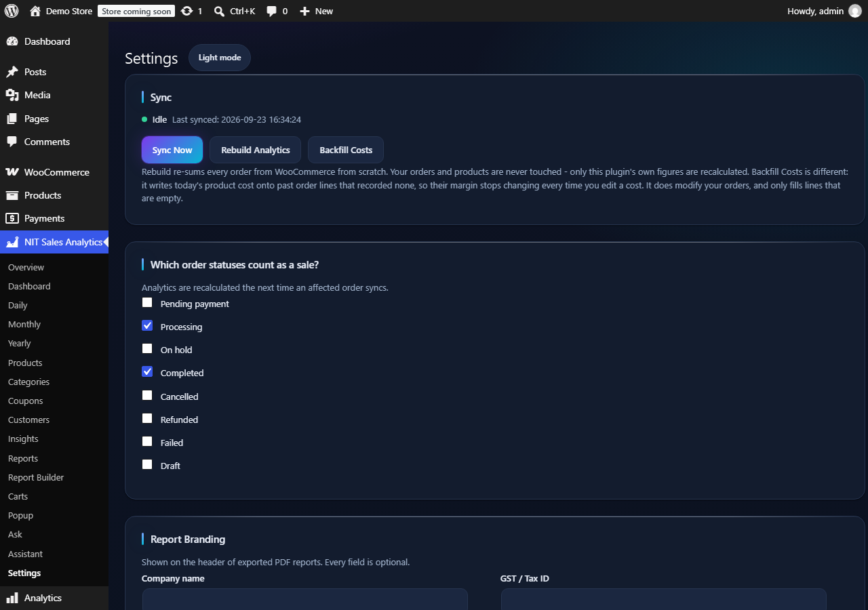The height and width of the screenshot is (610, 868).
Task: Click the Store coming soon badge
Action: click(x=136, y=11)
